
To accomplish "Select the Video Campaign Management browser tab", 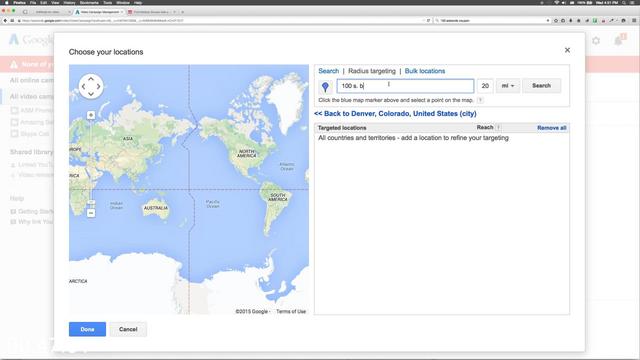I will click(99, 12).
